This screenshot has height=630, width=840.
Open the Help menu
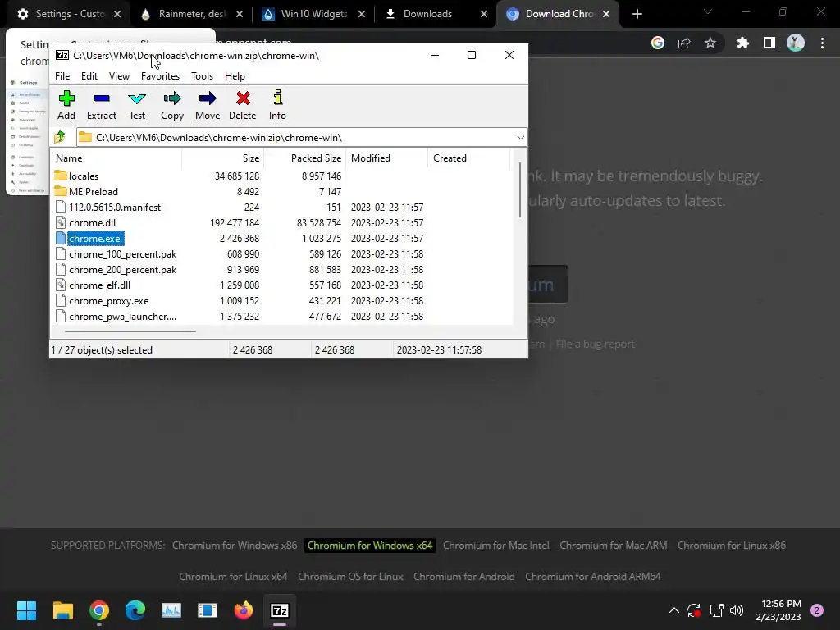tap(235, 76)
